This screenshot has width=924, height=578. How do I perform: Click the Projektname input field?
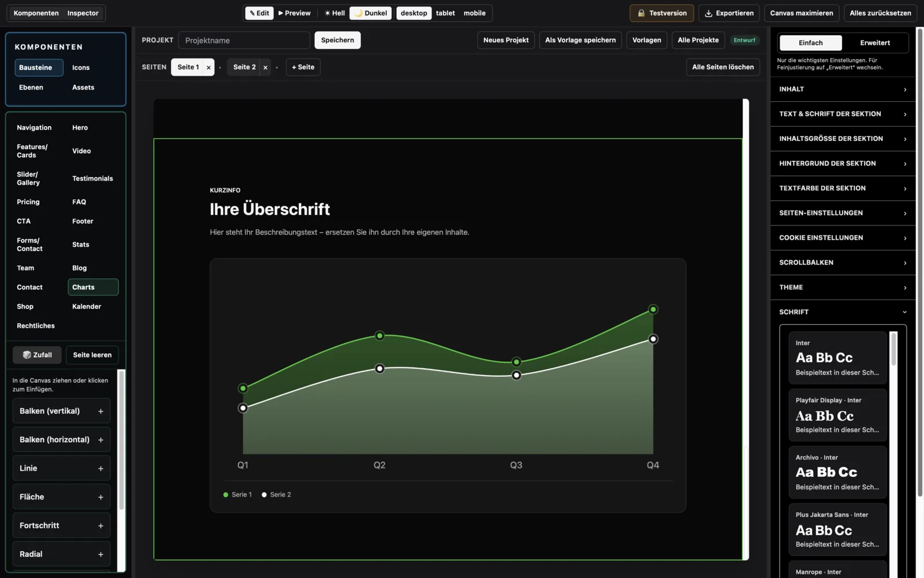pos(244,40)
